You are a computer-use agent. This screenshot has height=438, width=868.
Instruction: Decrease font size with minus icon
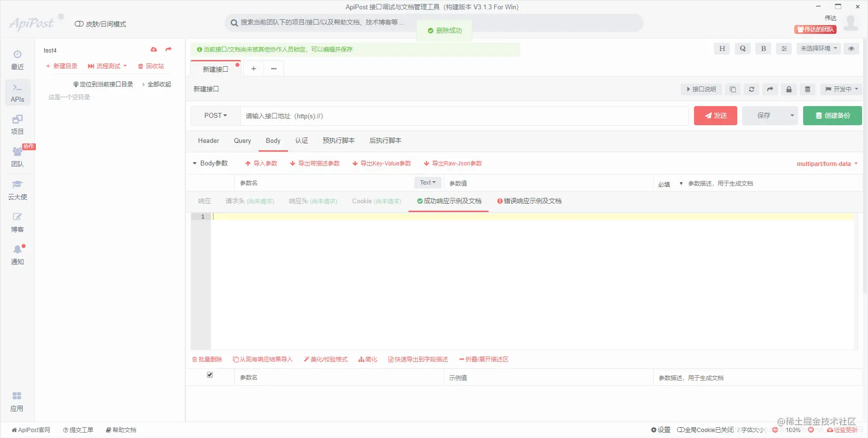[775, 430]
